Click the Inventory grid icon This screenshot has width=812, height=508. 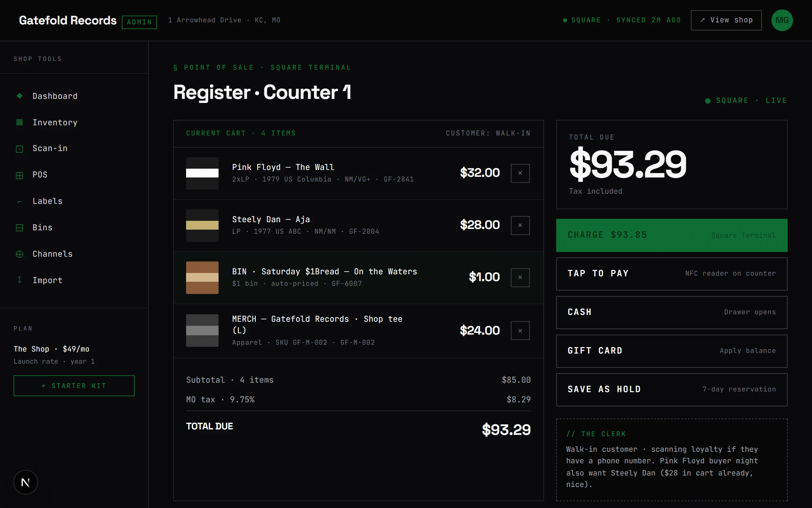[20, 122]
